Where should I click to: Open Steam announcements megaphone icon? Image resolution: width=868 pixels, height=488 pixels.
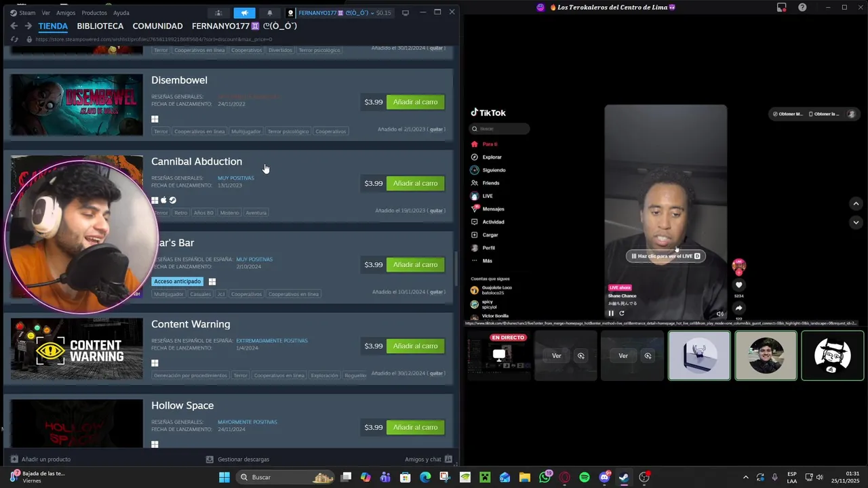pos(244,13)
